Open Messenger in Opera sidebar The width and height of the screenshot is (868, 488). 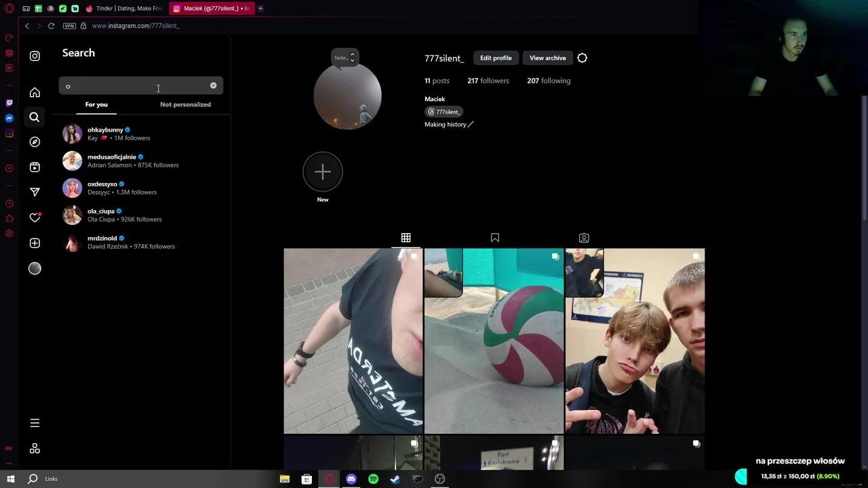(9, 118)
